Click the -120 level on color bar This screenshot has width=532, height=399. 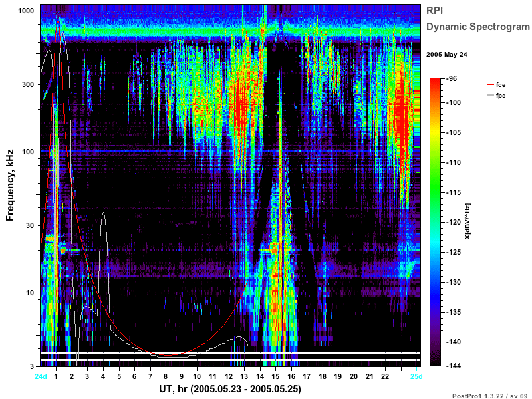pyautogui.click(x=453, y=222)
